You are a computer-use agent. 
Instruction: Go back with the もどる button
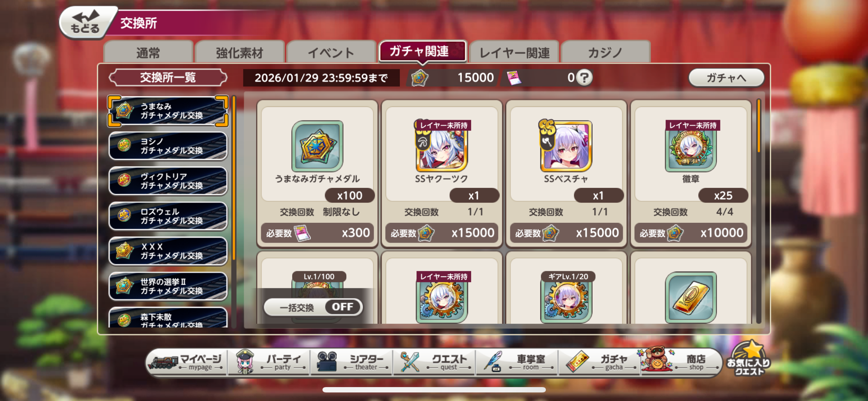[x=86, y=22]
